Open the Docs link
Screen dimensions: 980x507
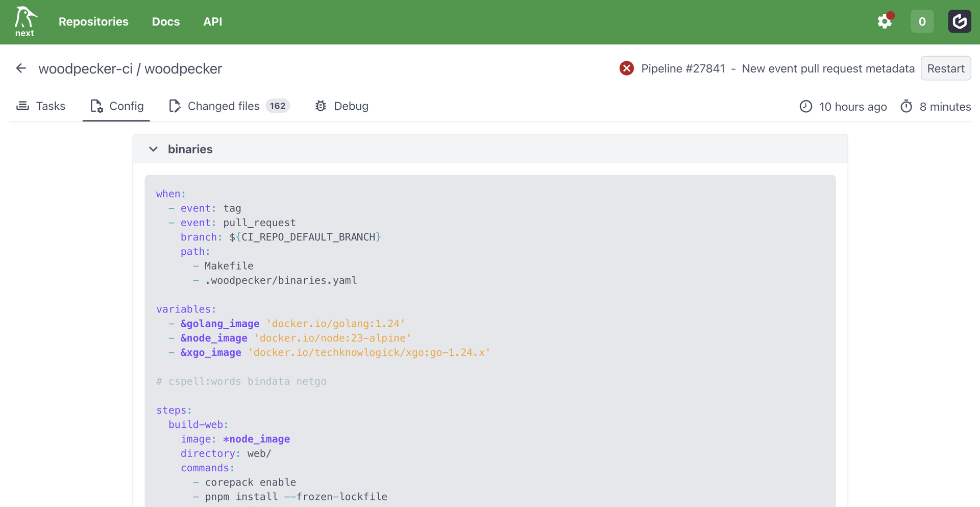click(x=166, y=21)
